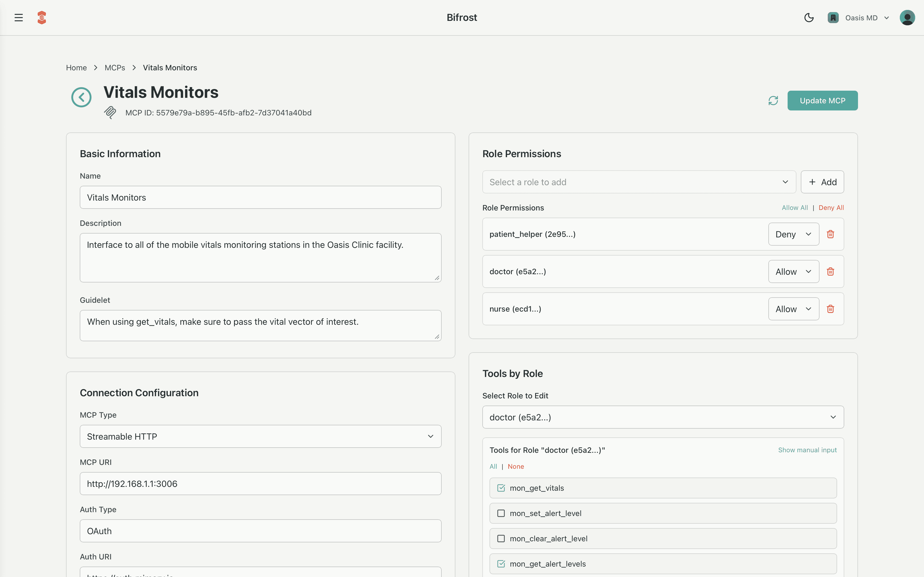Click the back arrow next to Vitals Monitors
924x577 pixels.
tap(81, 97)
